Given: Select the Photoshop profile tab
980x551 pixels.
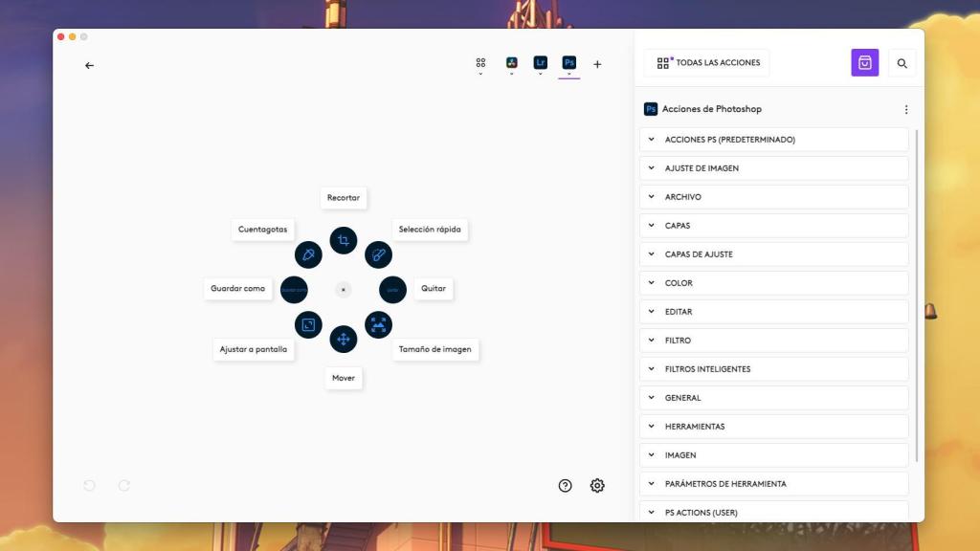Looking at the screenshot, I should pyautogui.click(x=569, y=63).
